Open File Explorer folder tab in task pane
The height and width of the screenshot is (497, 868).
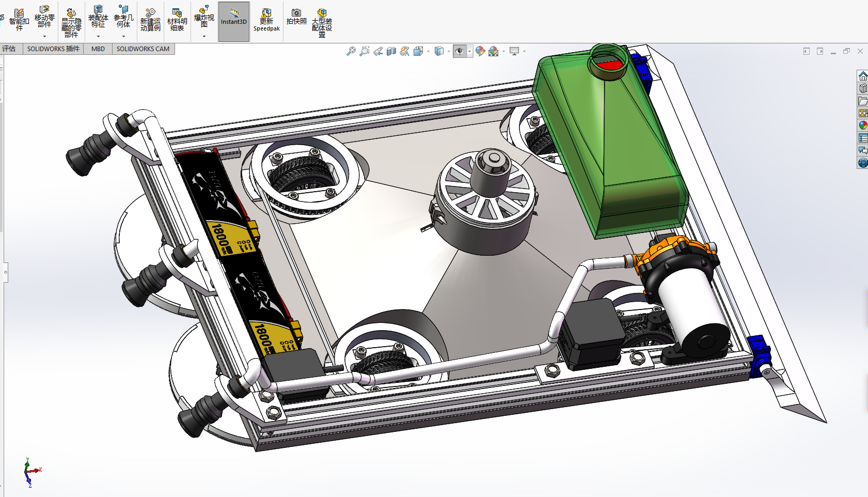pyautogui.click(x=863, y=101)
